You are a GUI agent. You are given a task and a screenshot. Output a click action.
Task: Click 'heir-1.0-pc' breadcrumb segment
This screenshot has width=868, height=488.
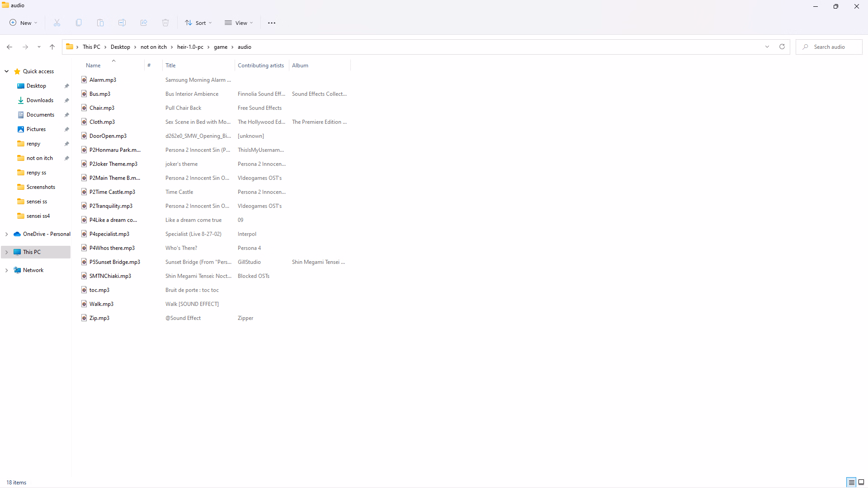click(x=190, y=47)
